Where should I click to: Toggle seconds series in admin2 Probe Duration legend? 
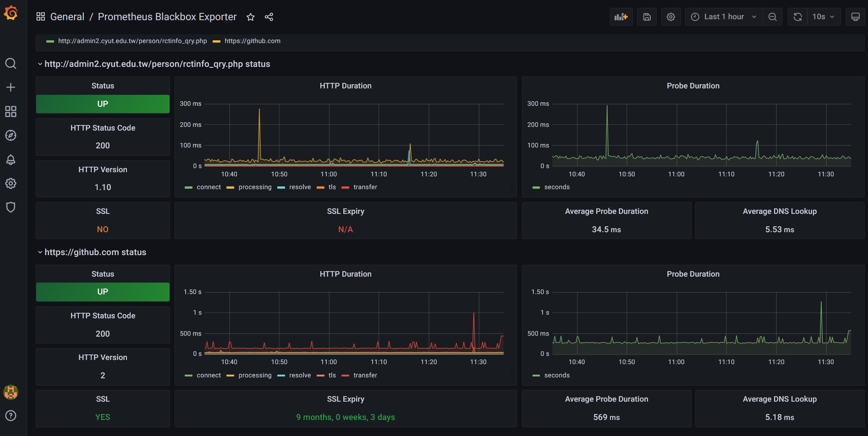point(557,187)
